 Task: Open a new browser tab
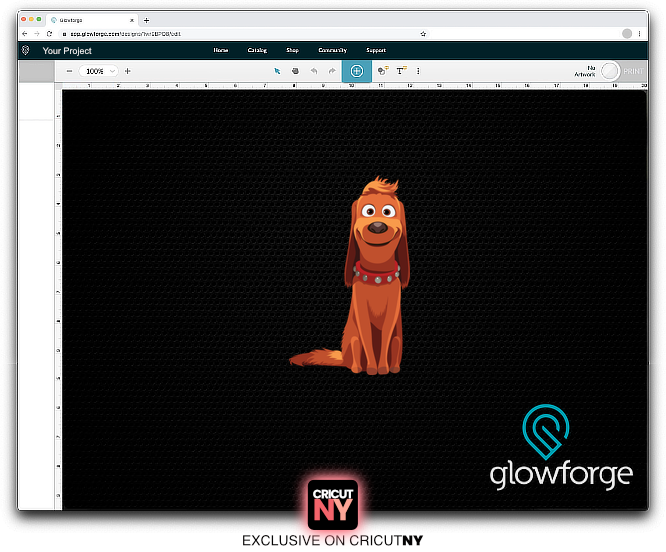pos(146,20)
